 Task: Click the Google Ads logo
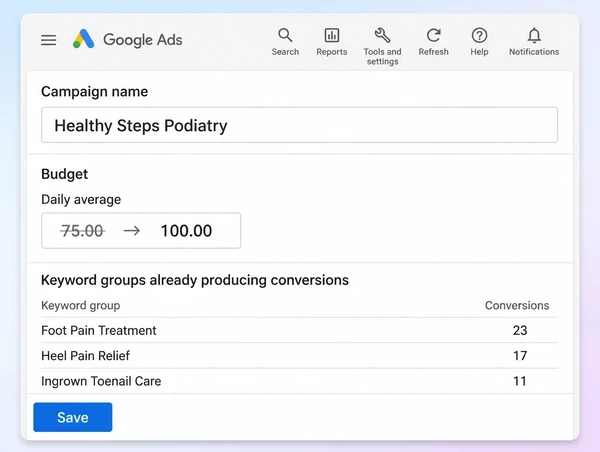pos(83,39)
